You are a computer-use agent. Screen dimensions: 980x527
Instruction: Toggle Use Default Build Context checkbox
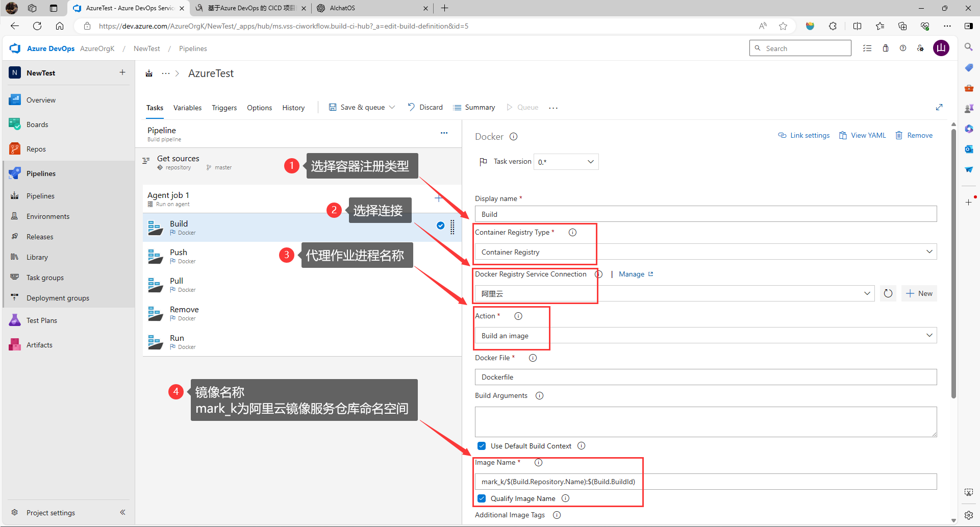[x=482, y=446]
